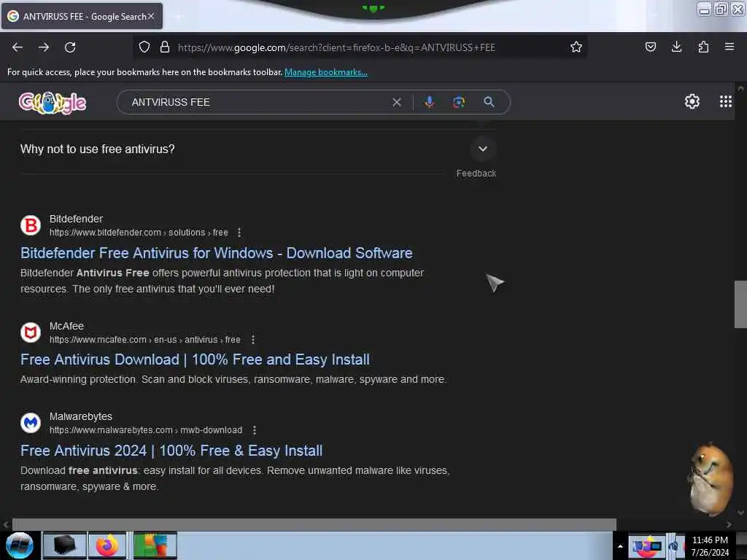This screenshot has width=747, height=560.
Task: Click the taskbar clock 11:46 PM
Action: [709, 540]
